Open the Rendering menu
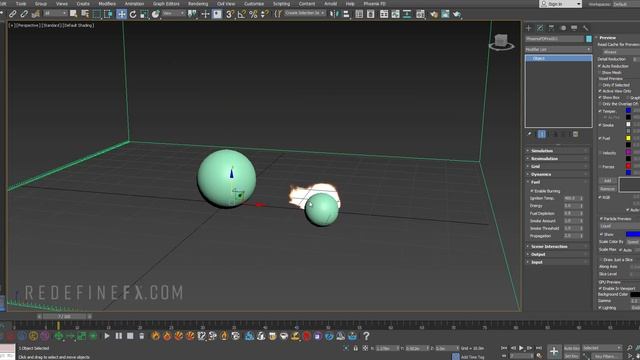Viewport: 640px width, 360px height. [198, 4]
